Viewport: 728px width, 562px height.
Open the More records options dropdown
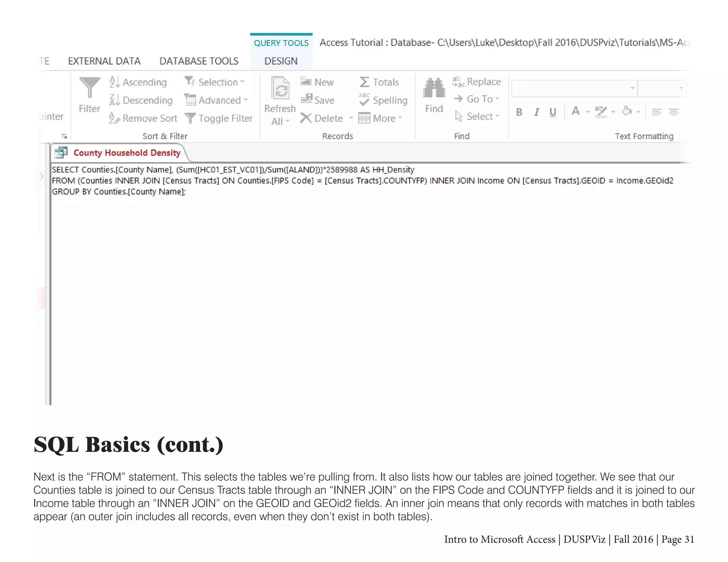tap(380, 118)
